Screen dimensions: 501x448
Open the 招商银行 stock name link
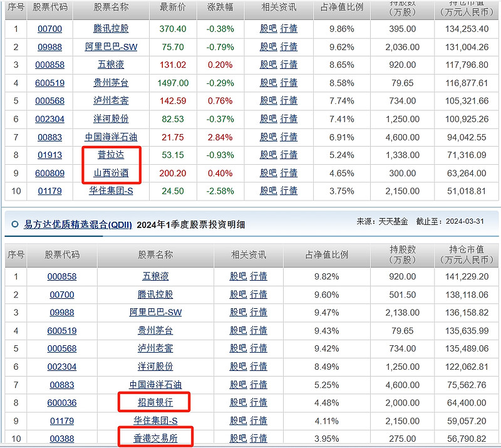coord(155,403)
